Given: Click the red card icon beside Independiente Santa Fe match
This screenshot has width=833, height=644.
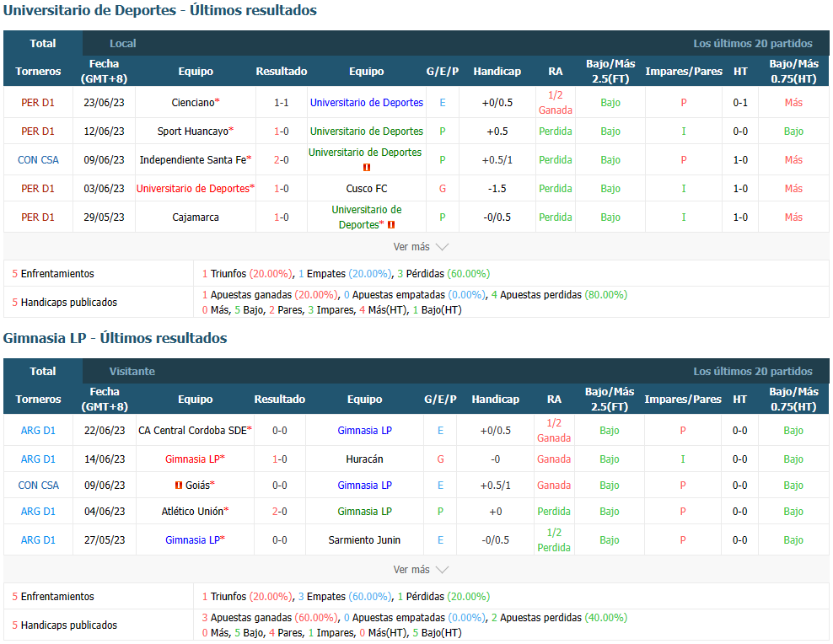Looking at the screenshot, I should [367, 167].
